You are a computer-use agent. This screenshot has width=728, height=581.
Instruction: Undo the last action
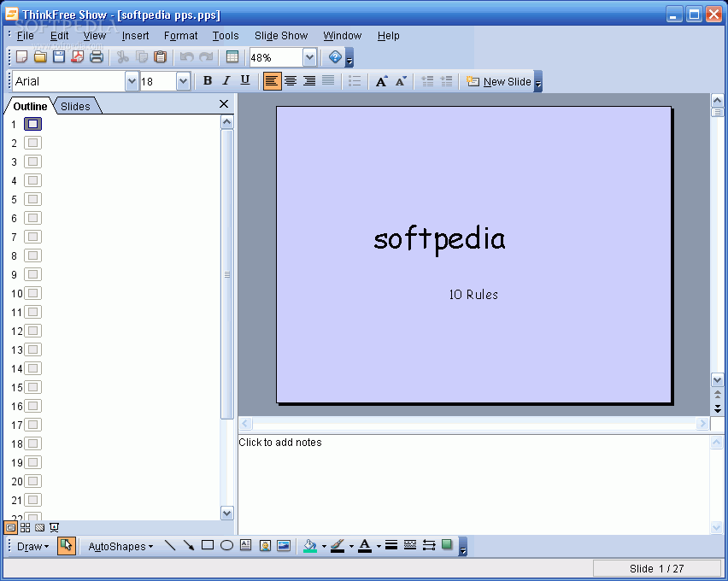[x=186, y=57]
